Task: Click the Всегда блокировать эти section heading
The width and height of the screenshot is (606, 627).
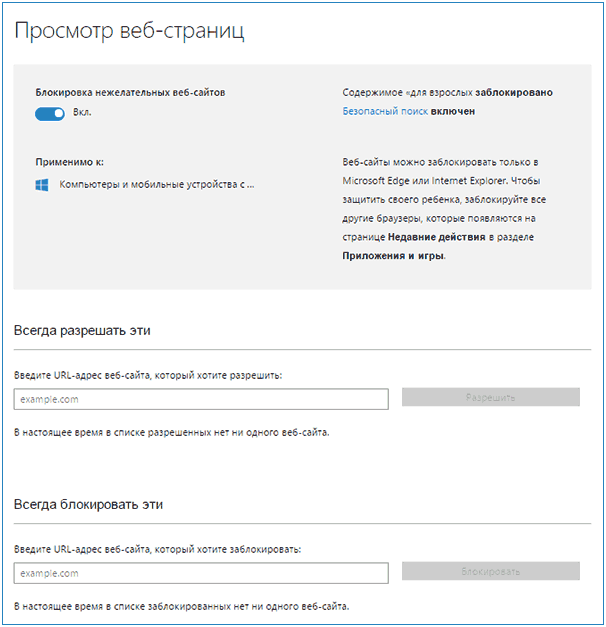Action: pos(88,504)
